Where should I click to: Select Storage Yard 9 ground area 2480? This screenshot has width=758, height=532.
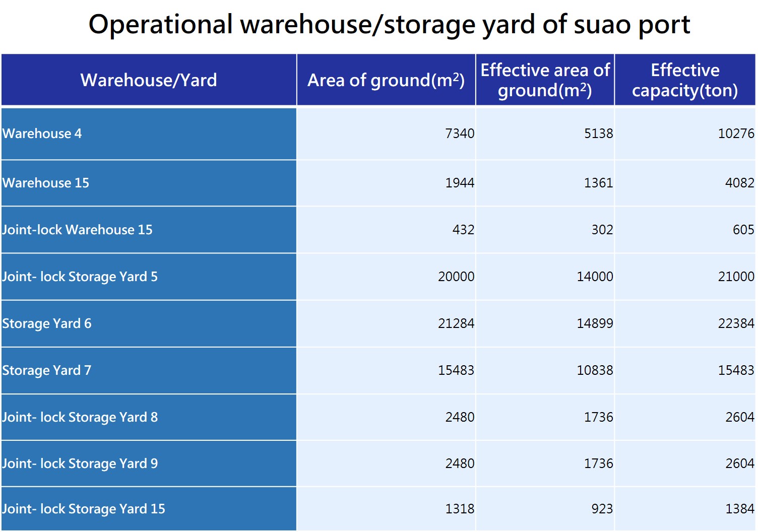click(460, 463)
